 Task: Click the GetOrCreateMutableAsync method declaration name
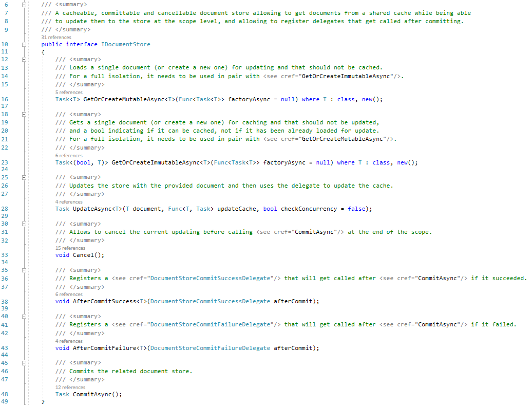coord(124,100)
